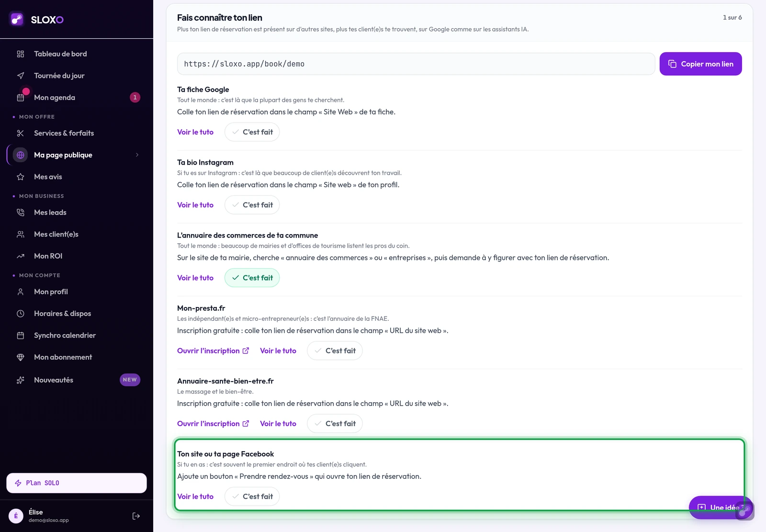Open Voir le tuto for Annuaire-sante-bien-etre.fr
The width and height of the screenshot is (766, 532).
click(278, 423)
